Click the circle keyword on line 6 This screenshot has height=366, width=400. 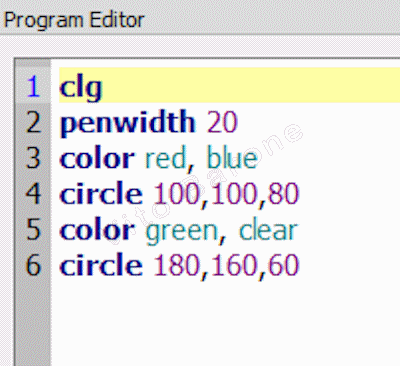click(101, 265)
